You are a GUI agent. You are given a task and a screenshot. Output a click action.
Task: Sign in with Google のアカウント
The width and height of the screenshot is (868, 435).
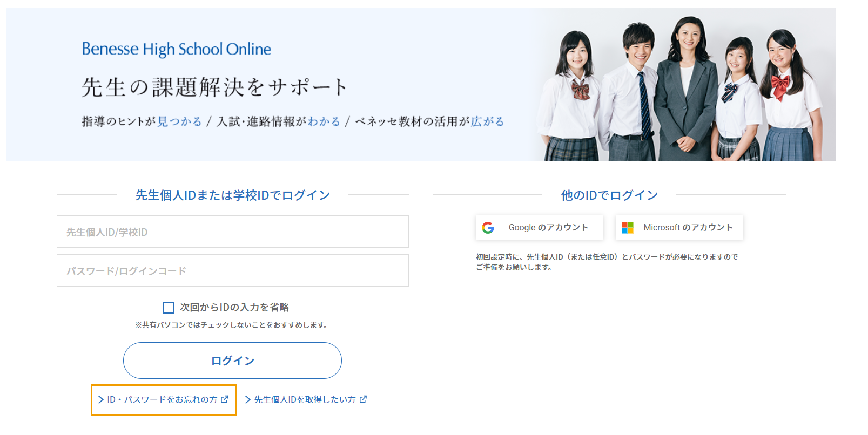point(540,228)
